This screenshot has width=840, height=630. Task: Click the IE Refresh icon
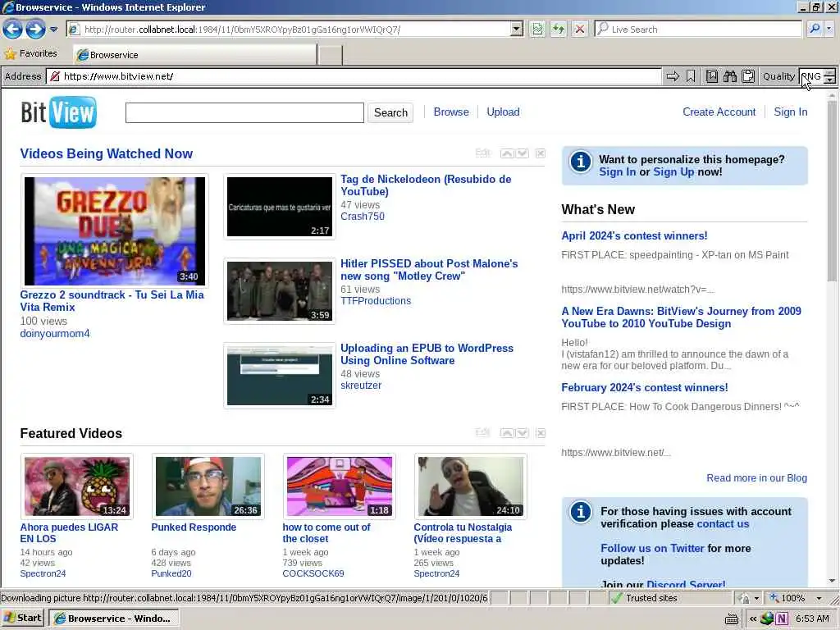click(x=558, y=29)
